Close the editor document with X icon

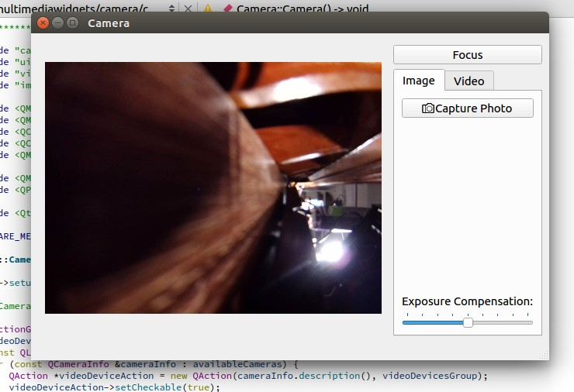tap(188, 8)
